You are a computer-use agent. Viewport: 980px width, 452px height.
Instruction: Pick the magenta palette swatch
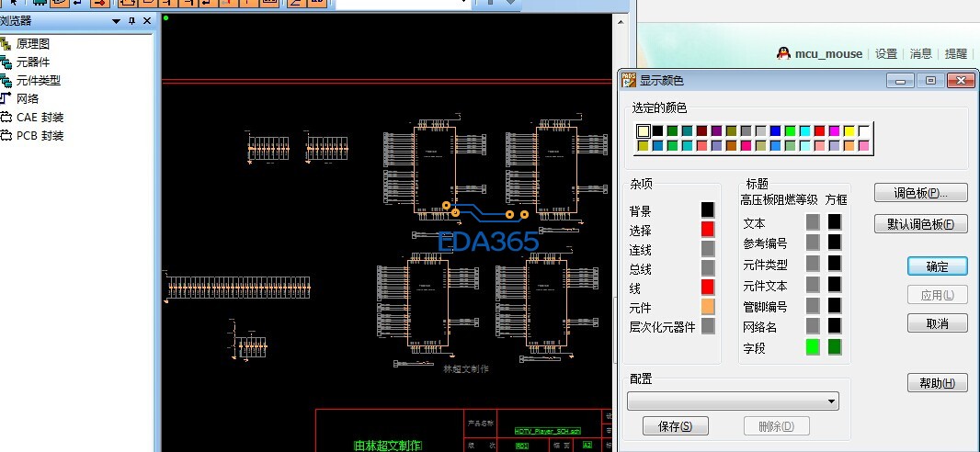[835, 131]
